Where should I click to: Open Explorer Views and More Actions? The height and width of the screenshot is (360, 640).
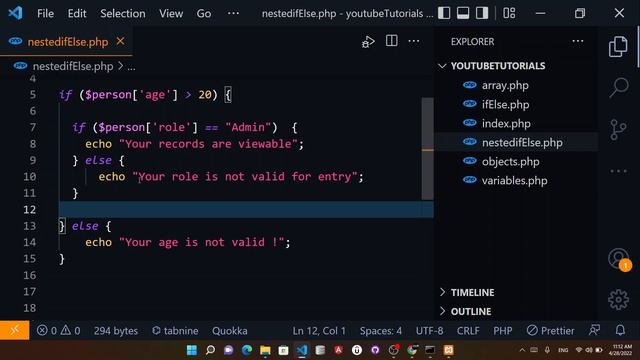click(x=578, y=41)
